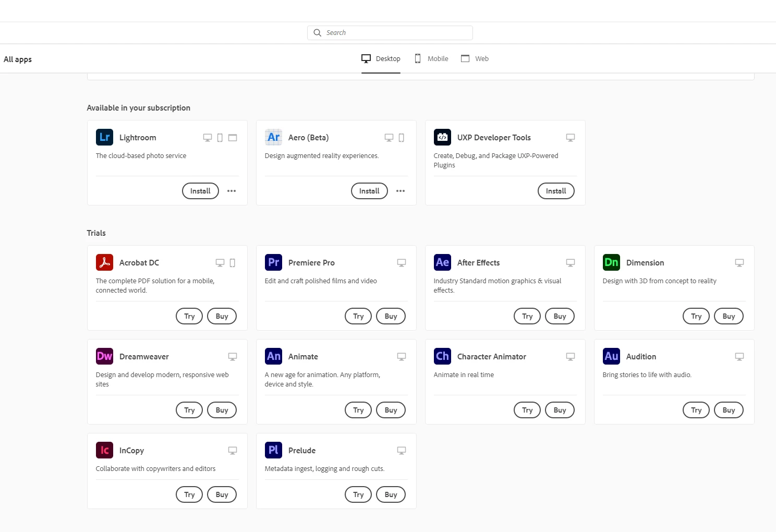Screen dimensions: 776x532
Task: Click Lightroom's web platform icon
Action: click(233, 138)
